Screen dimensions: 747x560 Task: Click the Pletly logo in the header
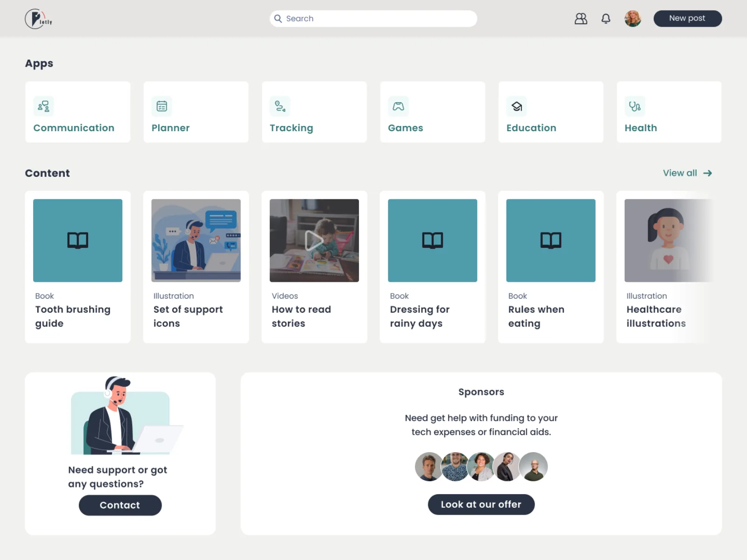tap(39, 19)
